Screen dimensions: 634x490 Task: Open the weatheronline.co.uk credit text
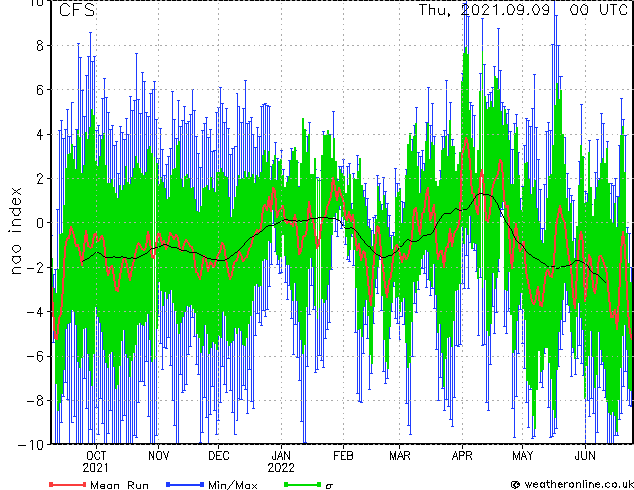click(571, 484)
